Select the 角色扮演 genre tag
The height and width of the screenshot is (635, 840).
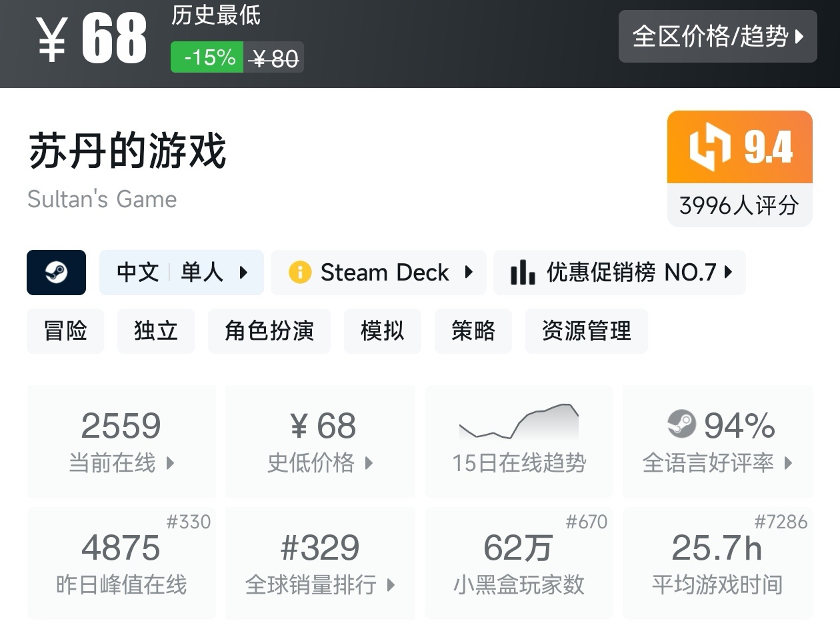pyautogui.click(x=269, y=330)
